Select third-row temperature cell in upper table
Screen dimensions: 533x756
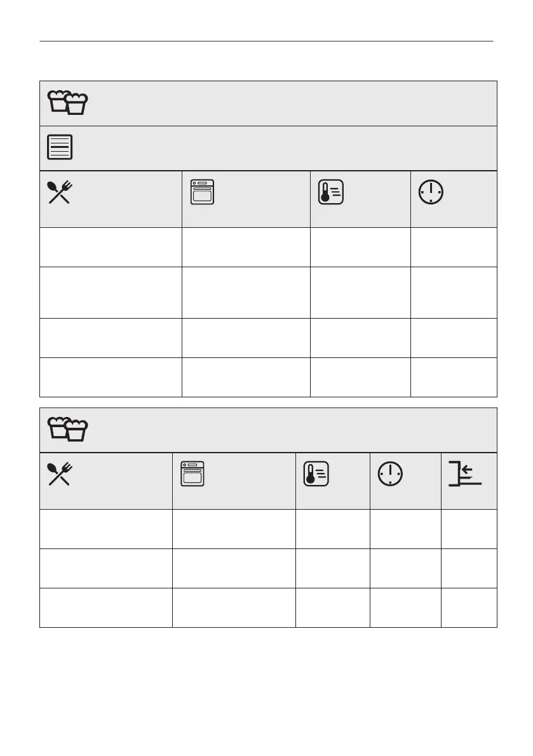360,337
